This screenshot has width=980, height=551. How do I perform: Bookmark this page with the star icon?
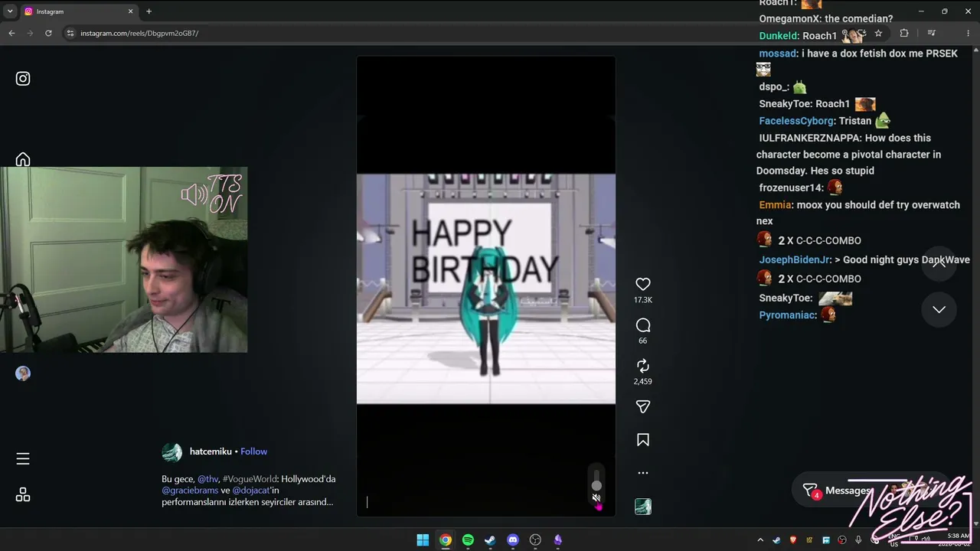tap(878, 33)
